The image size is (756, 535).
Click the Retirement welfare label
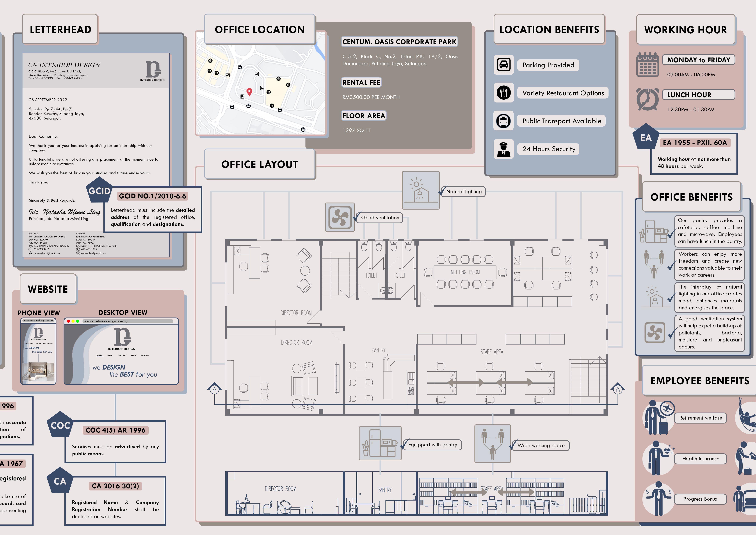point(700,418)
